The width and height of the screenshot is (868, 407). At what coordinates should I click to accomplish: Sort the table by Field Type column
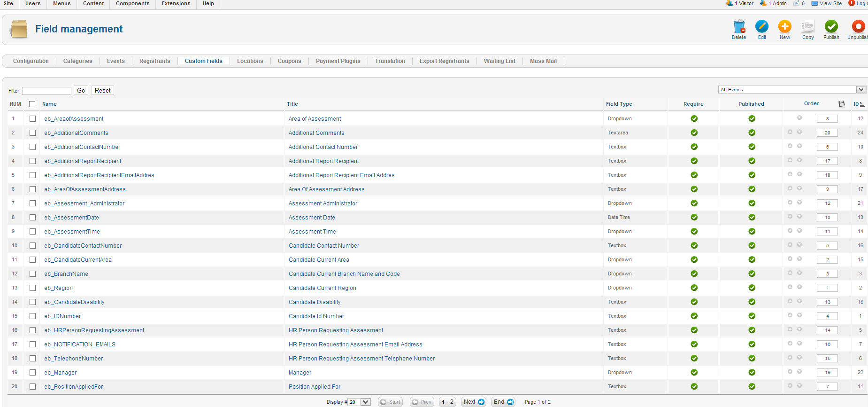click(619, 104)
